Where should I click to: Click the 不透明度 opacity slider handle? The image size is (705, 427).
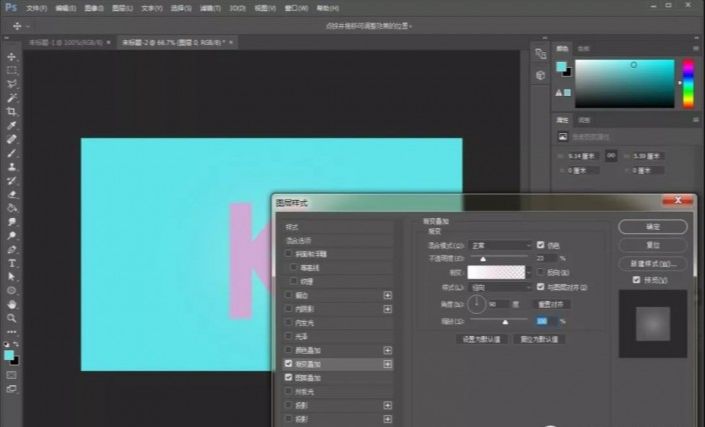coord(483,259)
